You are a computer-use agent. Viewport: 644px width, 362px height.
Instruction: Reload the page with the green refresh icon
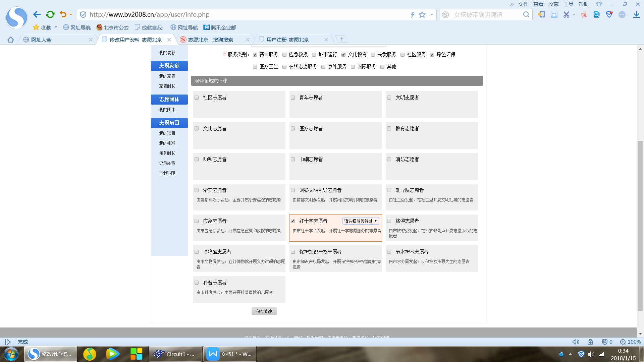coord(50,14)
